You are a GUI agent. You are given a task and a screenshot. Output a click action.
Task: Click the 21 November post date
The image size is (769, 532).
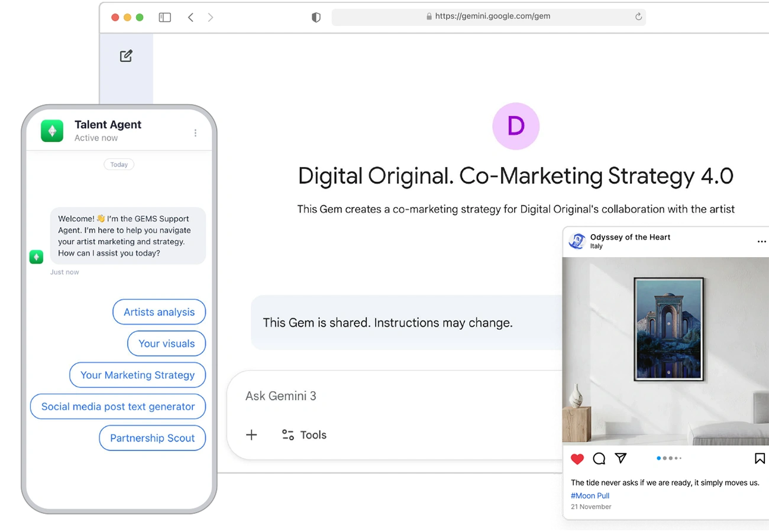click(x=591, y=507)
